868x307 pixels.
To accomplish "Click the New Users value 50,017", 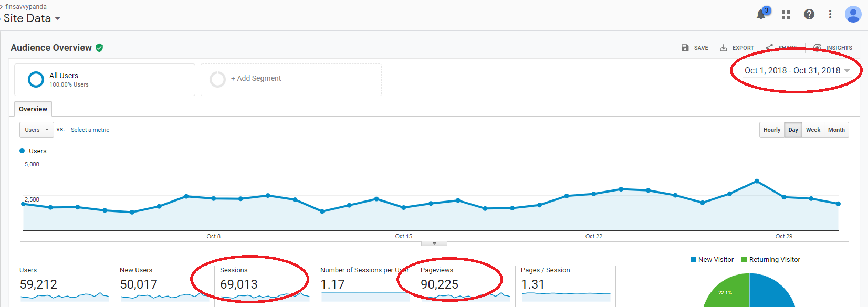I will (139, 284).
